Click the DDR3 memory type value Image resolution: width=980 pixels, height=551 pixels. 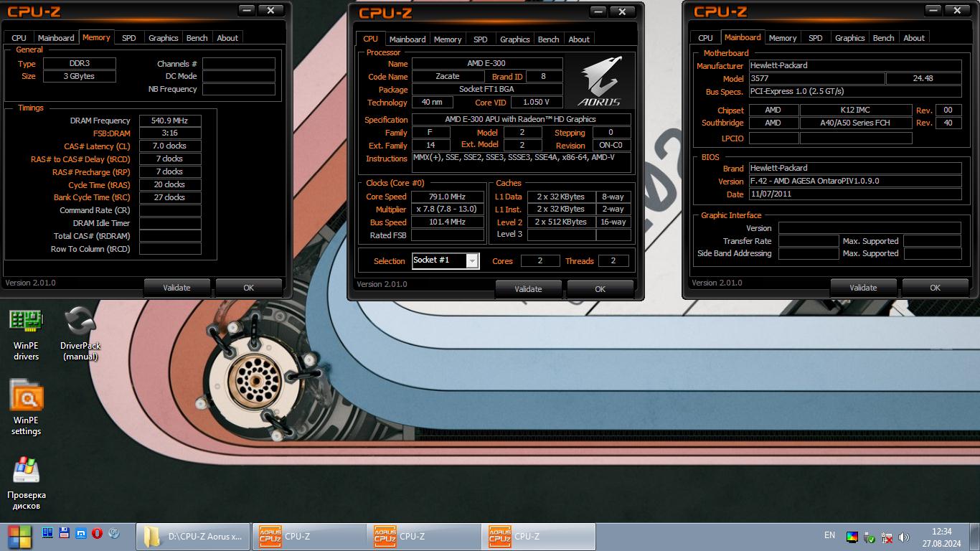79,63
